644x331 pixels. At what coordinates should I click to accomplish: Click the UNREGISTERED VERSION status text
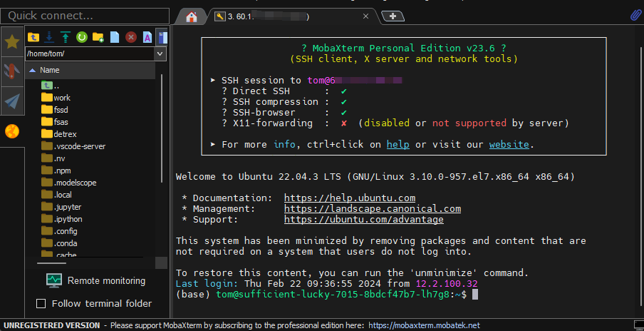coord(52,325)
